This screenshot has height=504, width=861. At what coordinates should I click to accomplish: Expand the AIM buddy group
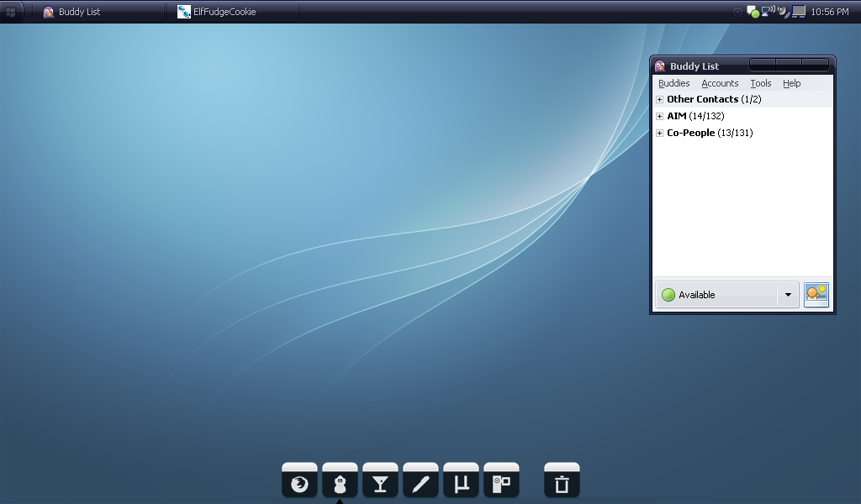click(x=660, y=116)
